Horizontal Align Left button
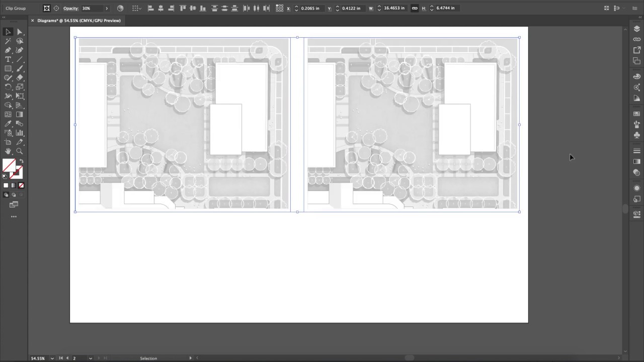The height and width of the screenshot is (362, 644). 150,8
